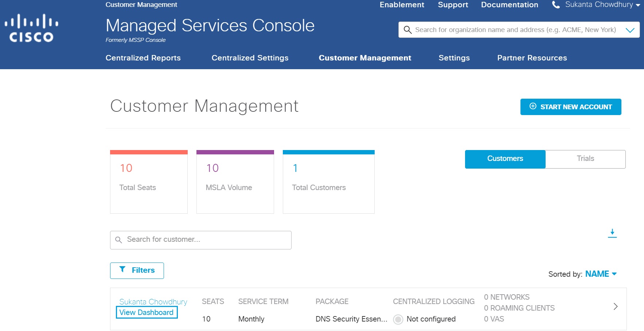
Task: Expand the organization search dropdown chevron
Action: coord(630,30)
